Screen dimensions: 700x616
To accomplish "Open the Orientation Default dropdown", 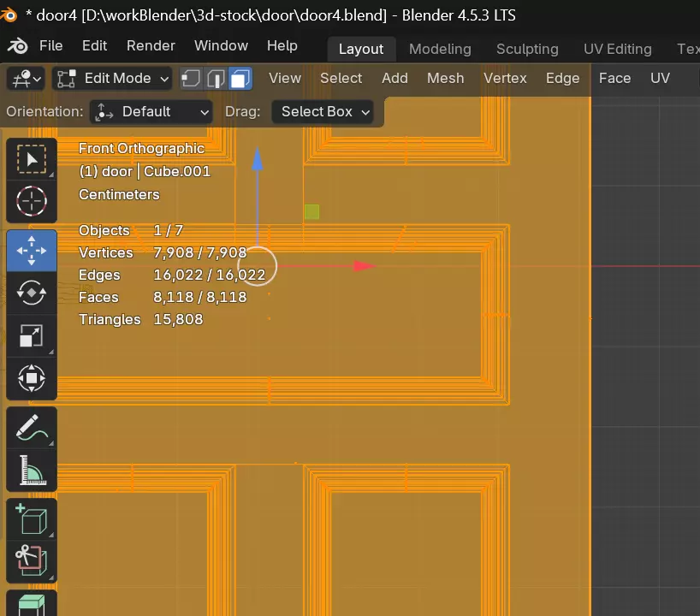I will point(151,112).
